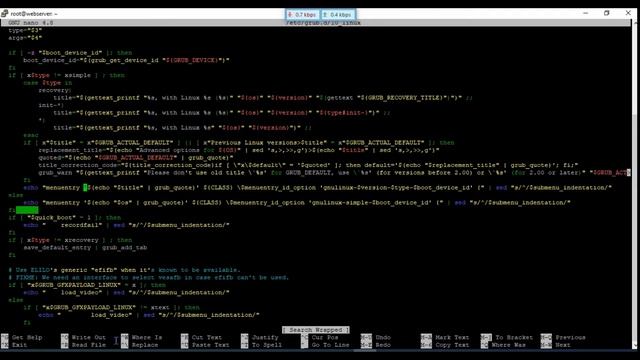
Task: Click the GNU nano 4.8 version text
Action: (31, 23)
